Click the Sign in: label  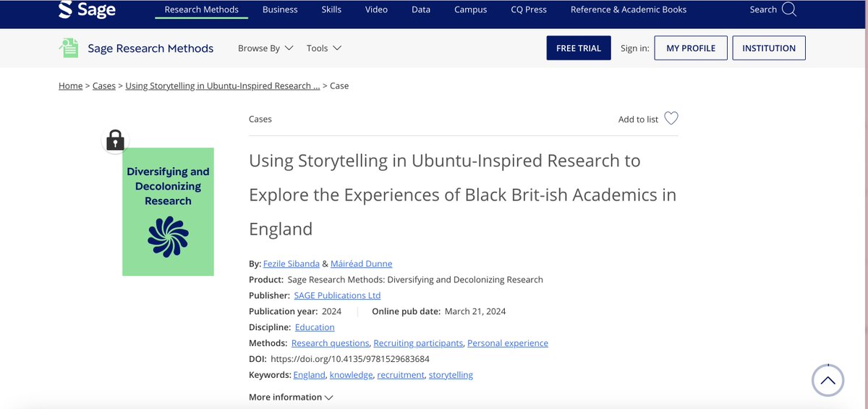point(635,48)
